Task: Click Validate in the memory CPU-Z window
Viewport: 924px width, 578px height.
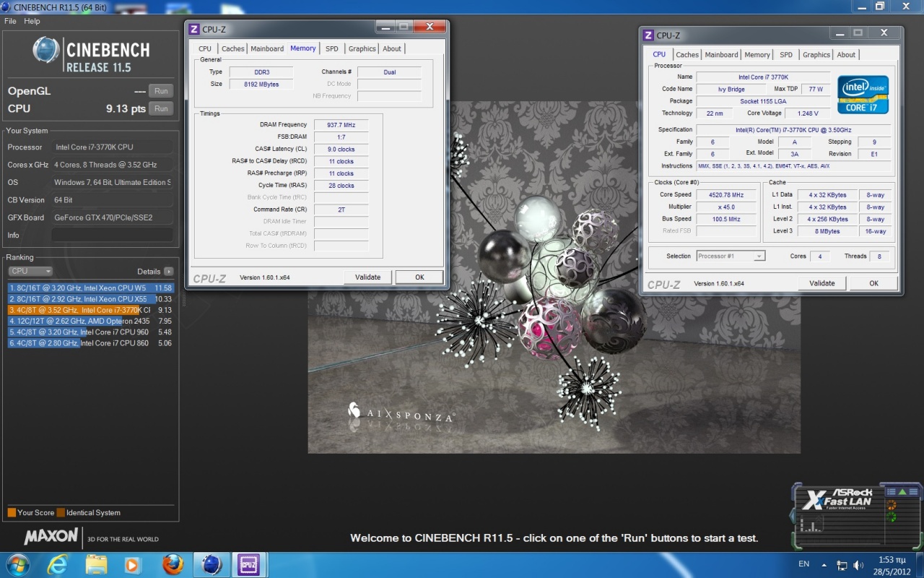Action: (368, 277)
